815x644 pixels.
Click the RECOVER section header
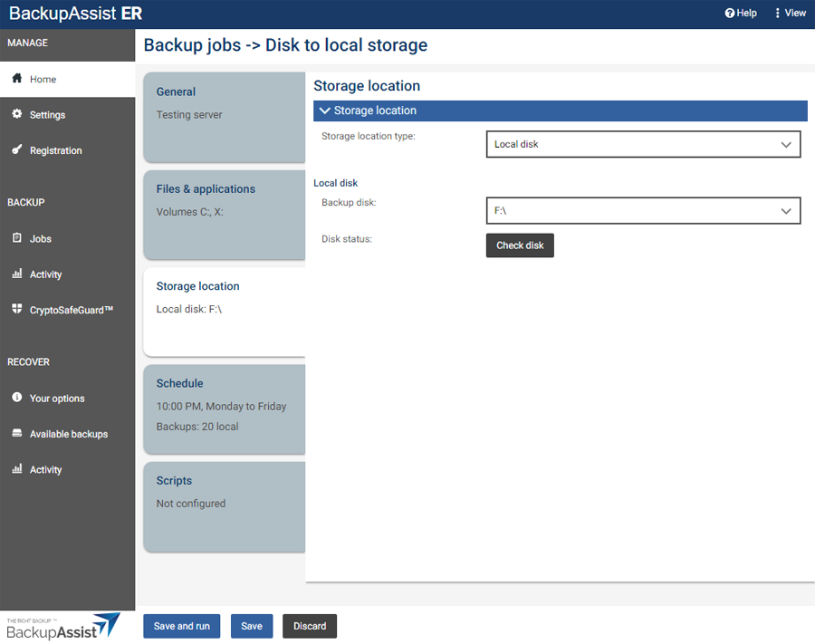coord(29,361)
